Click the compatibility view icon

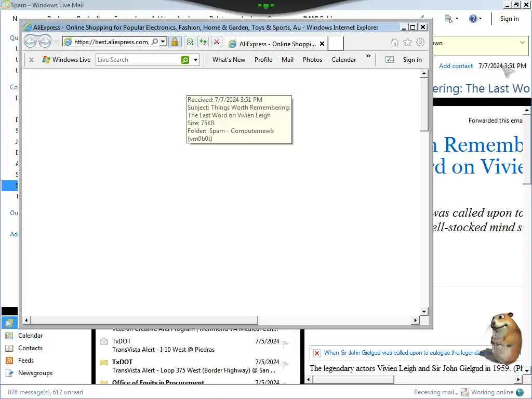190,42
